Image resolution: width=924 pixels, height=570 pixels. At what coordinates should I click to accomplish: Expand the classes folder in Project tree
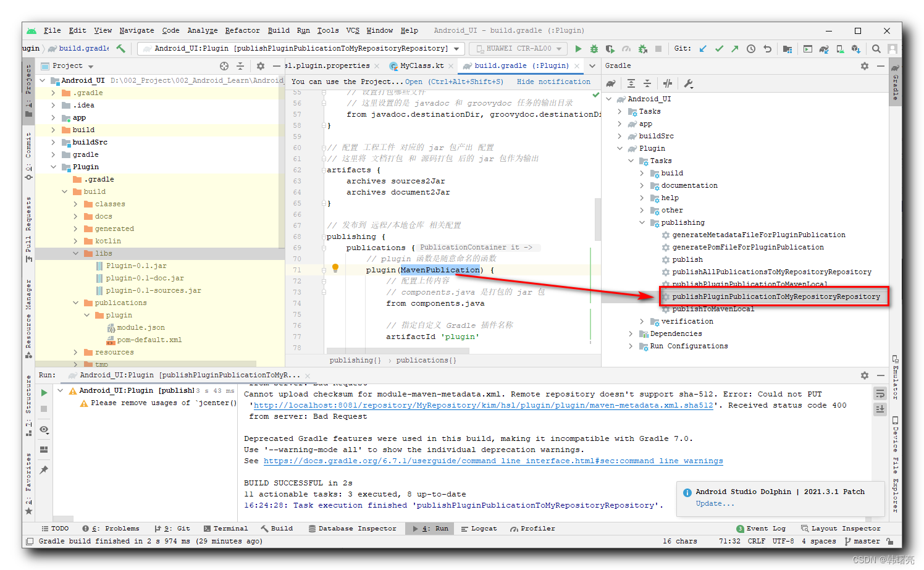pos(75,204)
